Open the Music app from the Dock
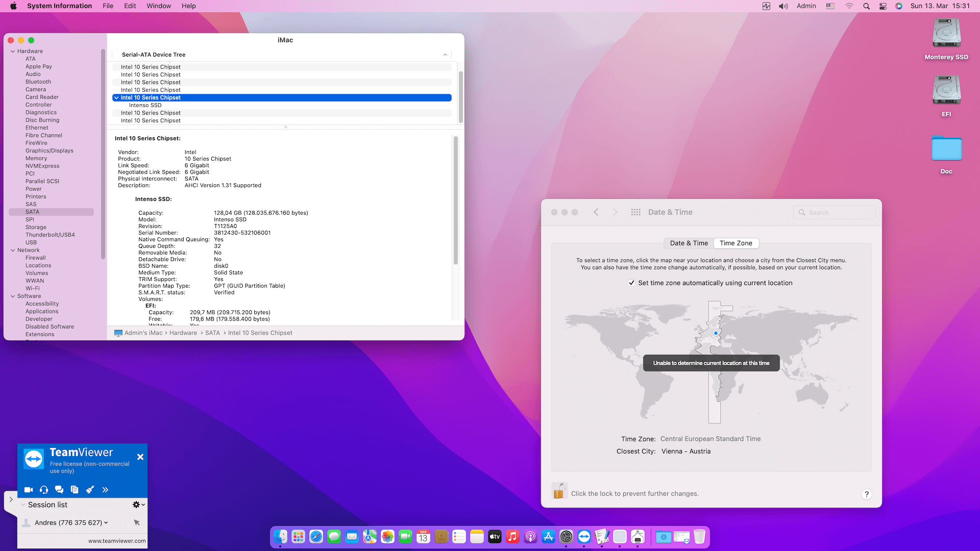 [512, 537]
